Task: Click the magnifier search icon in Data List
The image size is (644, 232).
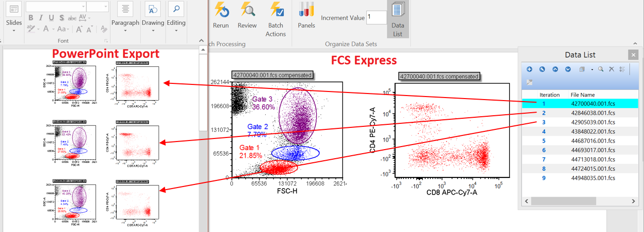Action: pos(601,69)
